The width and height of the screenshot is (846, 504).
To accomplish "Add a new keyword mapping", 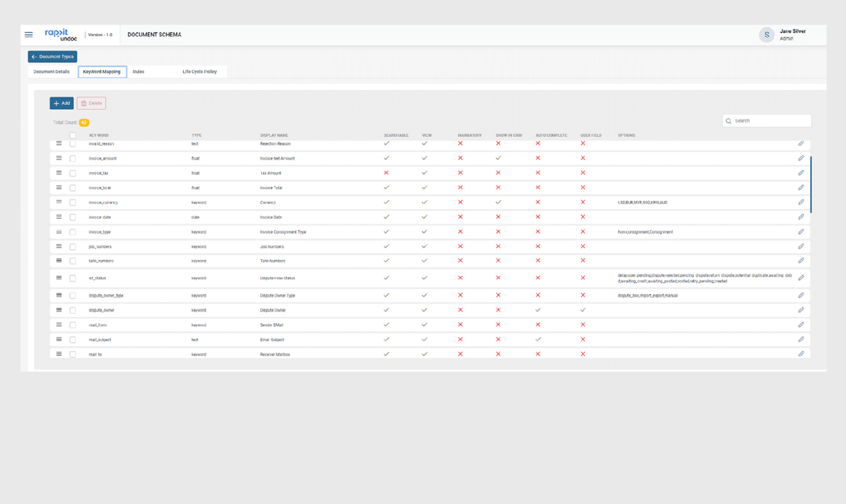I will point(61,103).
